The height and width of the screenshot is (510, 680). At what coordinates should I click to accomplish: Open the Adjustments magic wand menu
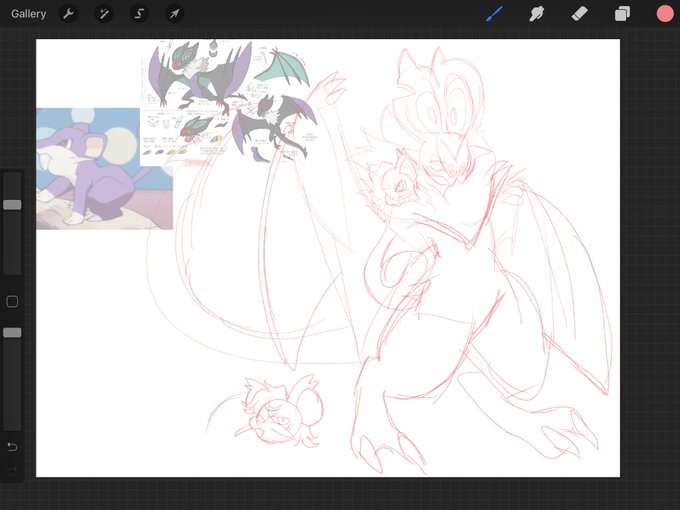tap(104, 14)
